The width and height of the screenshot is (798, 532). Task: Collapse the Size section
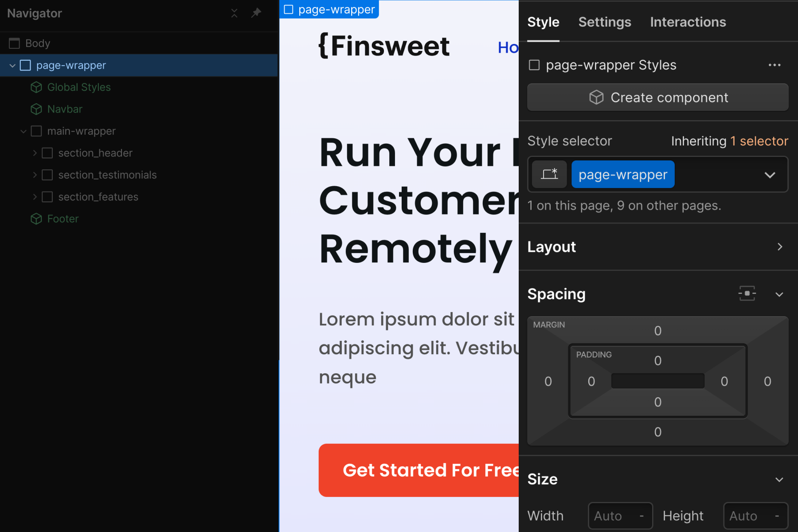pyautogui.click(x=779, y=480)
